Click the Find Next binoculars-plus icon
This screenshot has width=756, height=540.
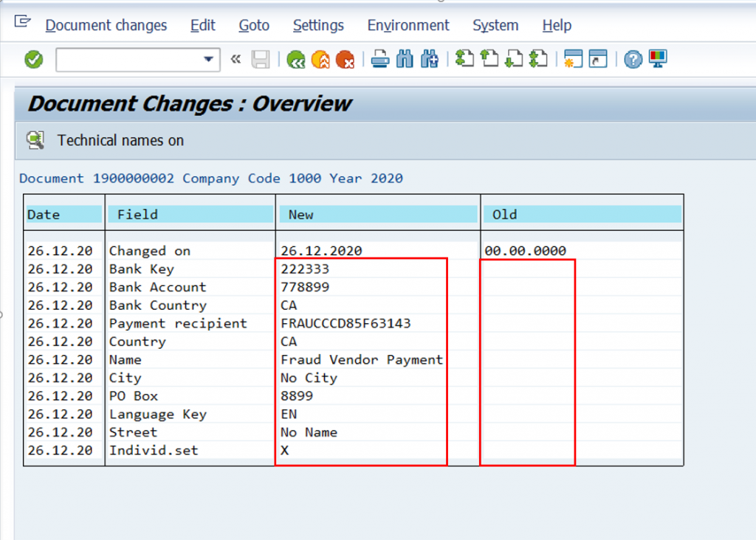429,59
